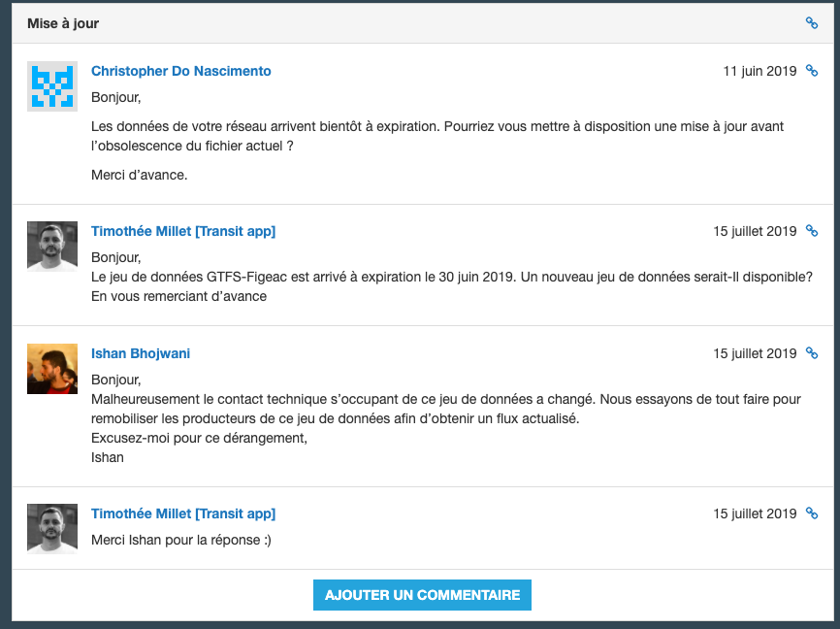Visit Ishan Bhojwani's profile via name link
This screenshot has height=629, width=840.
point(141,353)
